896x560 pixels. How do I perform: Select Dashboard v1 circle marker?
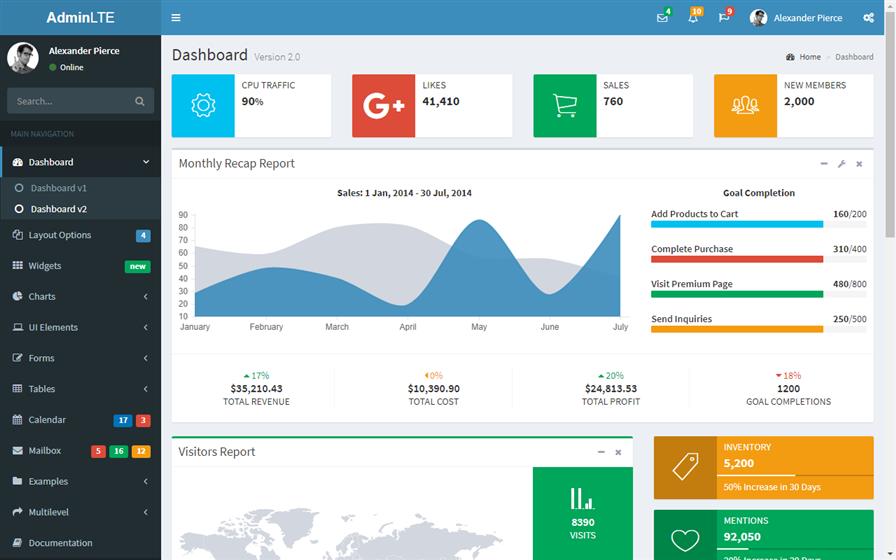click(19, 188)
